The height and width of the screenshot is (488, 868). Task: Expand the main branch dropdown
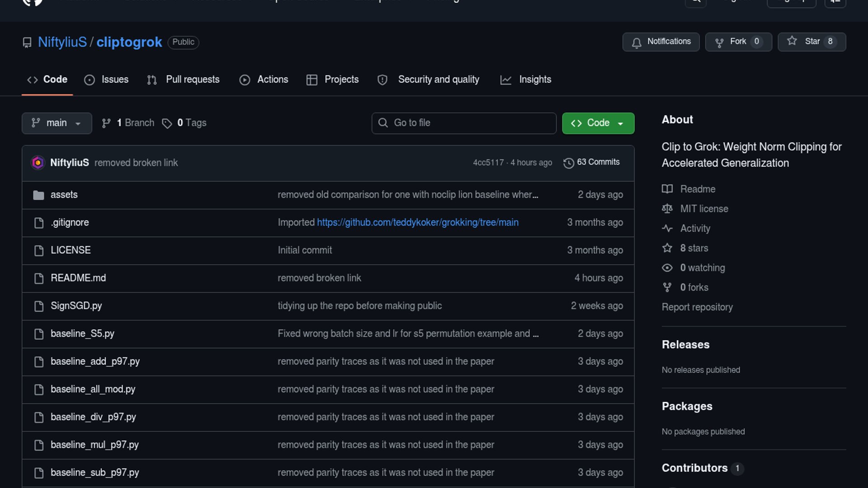click(57, 123)
